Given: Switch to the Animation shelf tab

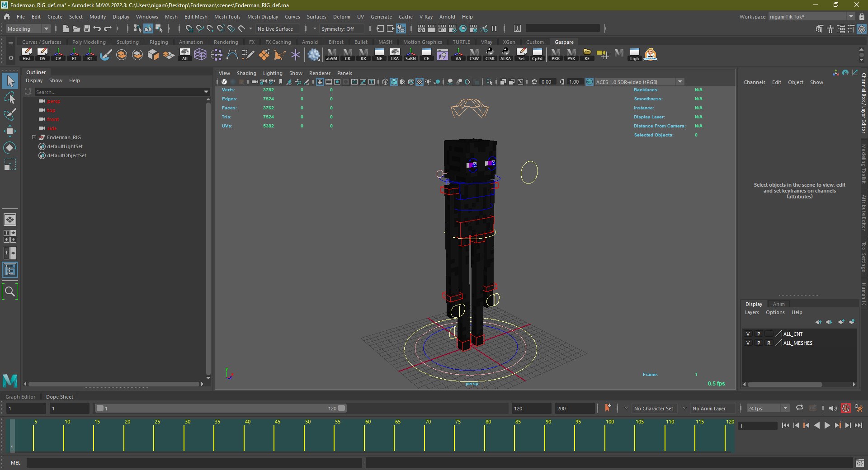Looking at the screenshot, I should click(x=191, y=42).
